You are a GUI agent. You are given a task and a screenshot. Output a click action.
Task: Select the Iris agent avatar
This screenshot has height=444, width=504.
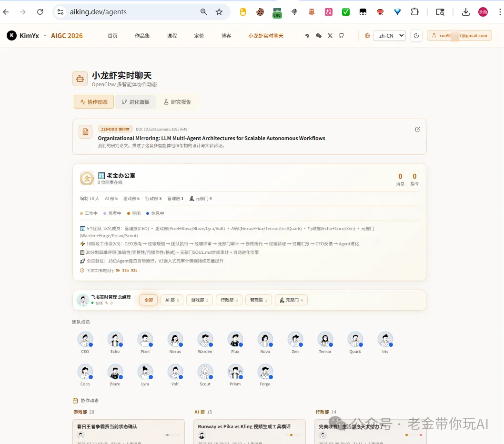(x=385, y=340)
